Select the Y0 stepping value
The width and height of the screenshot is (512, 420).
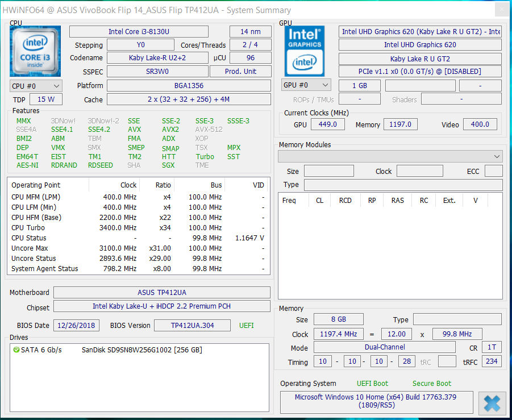pos(140,45)
